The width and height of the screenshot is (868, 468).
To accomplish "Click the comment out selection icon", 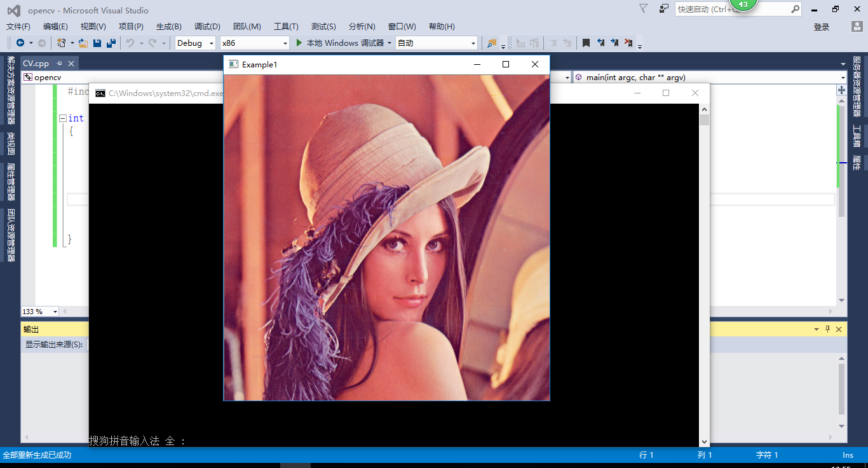I will 553,43.
